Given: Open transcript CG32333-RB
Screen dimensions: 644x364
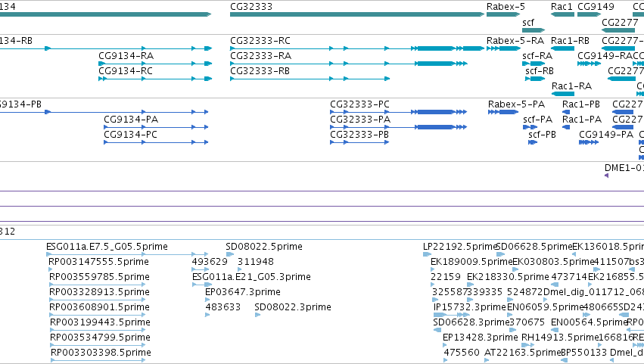Looking at the screenshot, I should click(260, 70).
